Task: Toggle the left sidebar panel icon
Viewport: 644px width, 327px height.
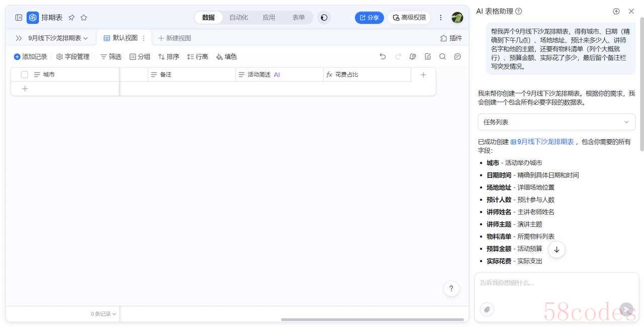Action: pyautogui.click(x=19, y=18)
